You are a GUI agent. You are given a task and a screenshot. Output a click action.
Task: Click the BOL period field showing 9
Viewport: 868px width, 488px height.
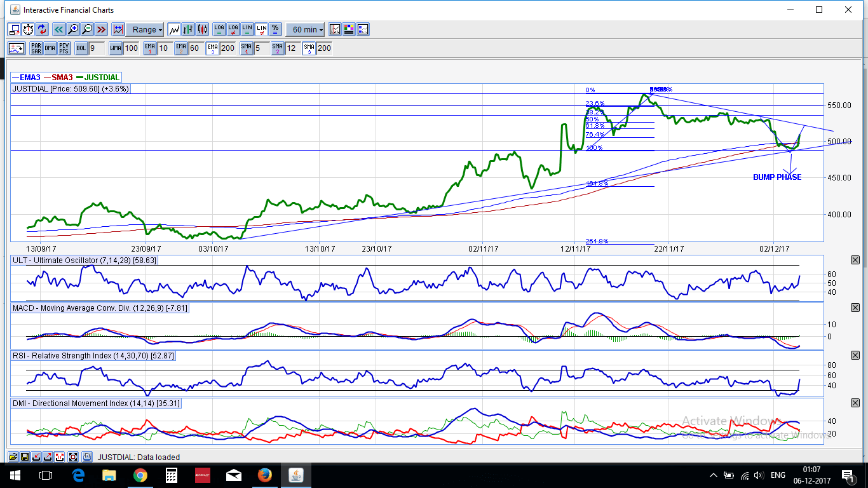(96, 48)
